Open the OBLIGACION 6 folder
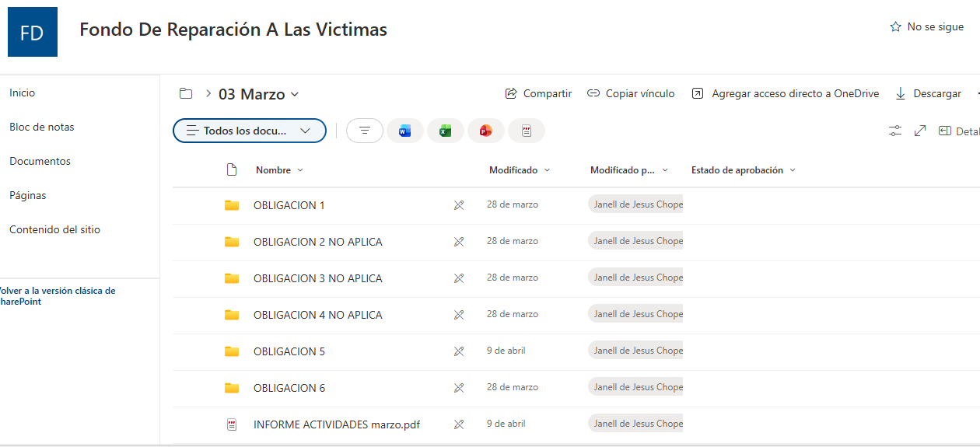 [289, 388]
